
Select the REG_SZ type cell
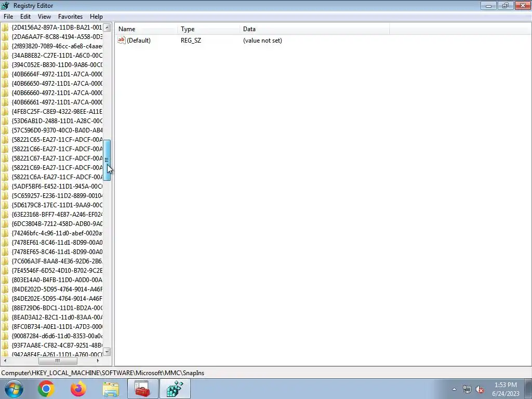click(191, 41)
